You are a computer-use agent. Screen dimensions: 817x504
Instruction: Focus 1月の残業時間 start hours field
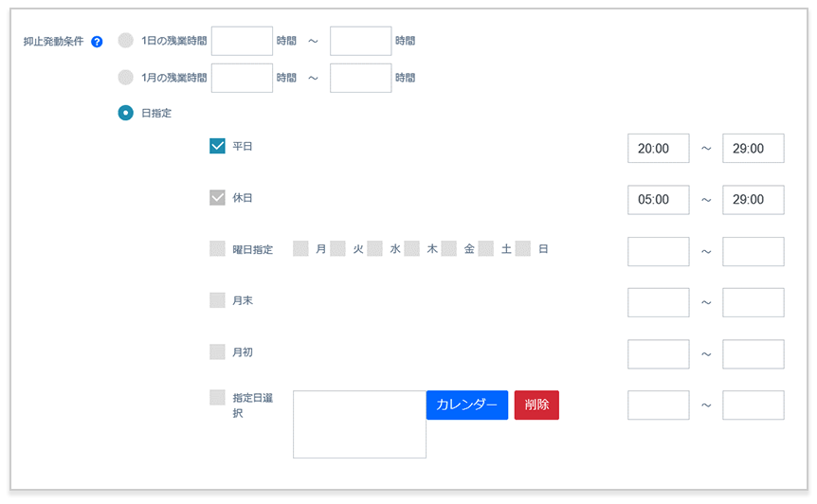242,78
